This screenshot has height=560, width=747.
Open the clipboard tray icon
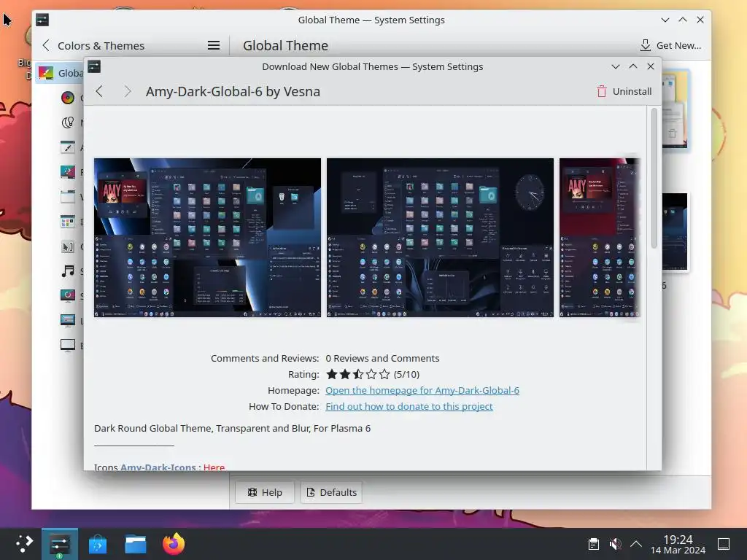tap(594, 544)
